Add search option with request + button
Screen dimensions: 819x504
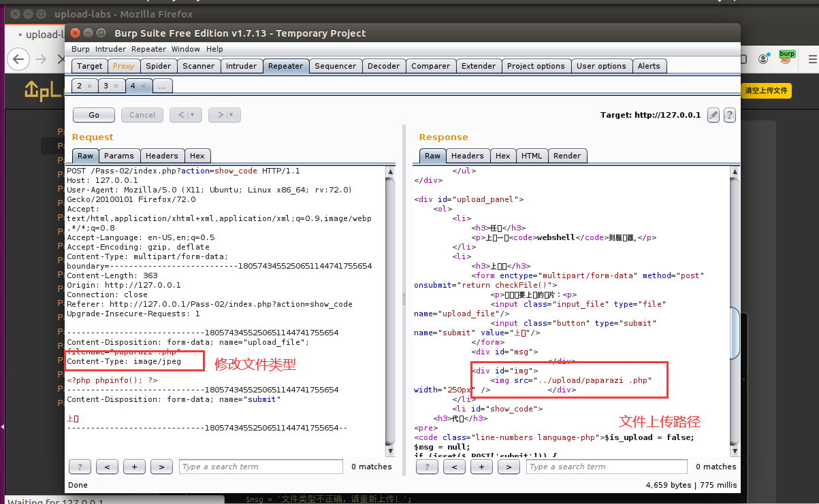point(134,467)
